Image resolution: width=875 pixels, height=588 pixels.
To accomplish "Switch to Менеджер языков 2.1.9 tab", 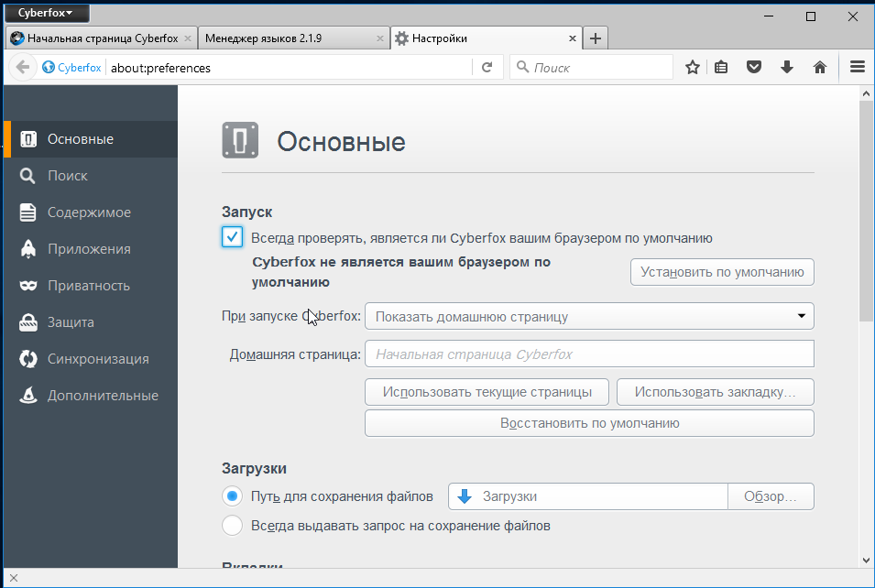I will pos(293,38).
